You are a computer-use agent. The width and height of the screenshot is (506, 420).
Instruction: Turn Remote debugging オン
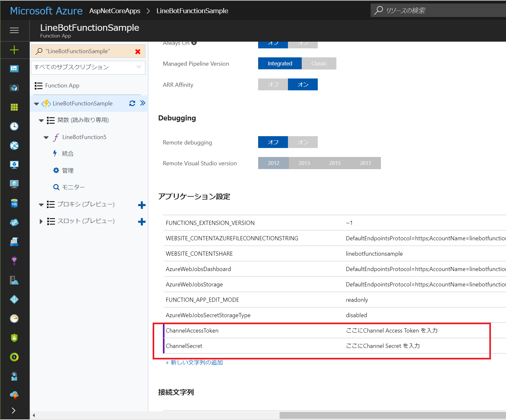tap(303, 142)
